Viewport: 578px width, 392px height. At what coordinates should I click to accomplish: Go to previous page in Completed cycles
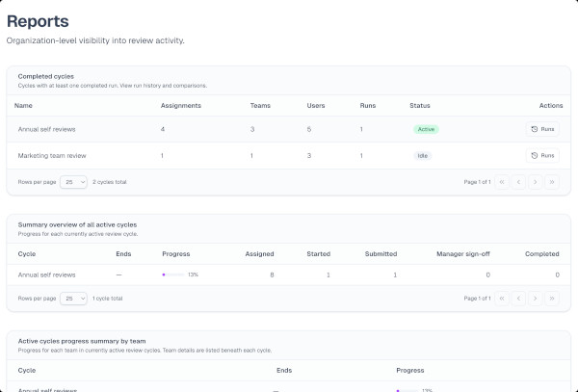pos(518,182)
